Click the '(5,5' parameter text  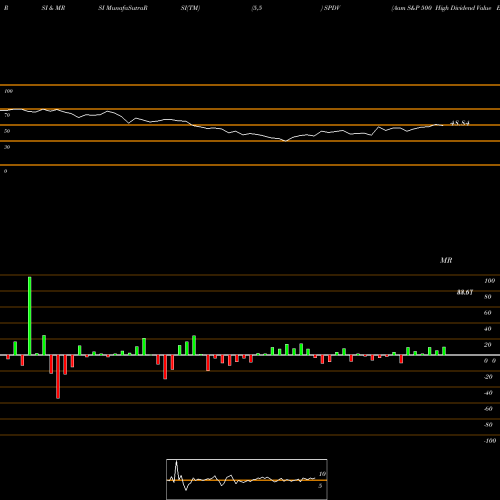[257, 8]
